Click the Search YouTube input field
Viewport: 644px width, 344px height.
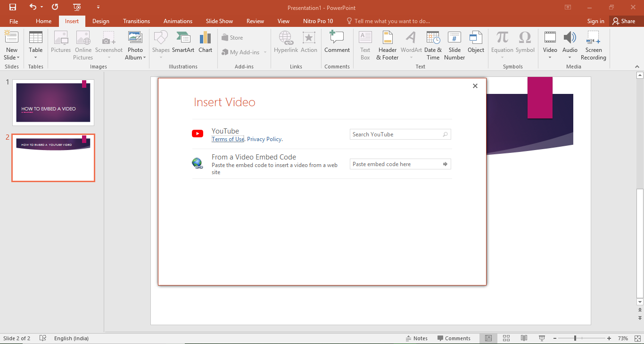pos(396,134)
